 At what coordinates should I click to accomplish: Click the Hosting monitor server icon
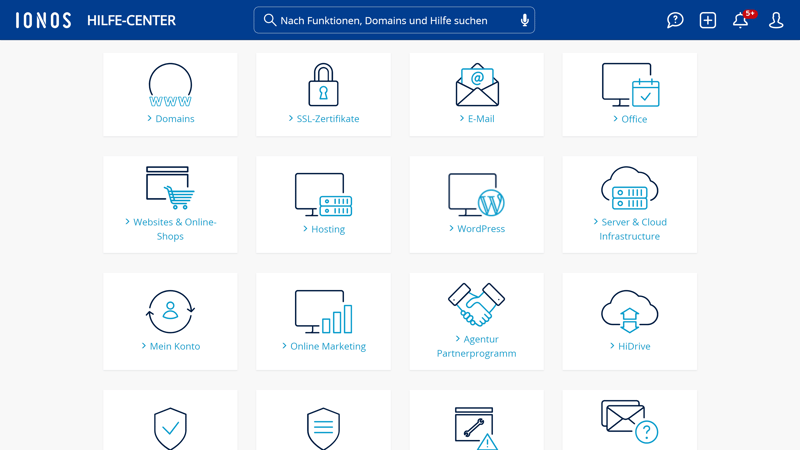[x=323, y=195]
